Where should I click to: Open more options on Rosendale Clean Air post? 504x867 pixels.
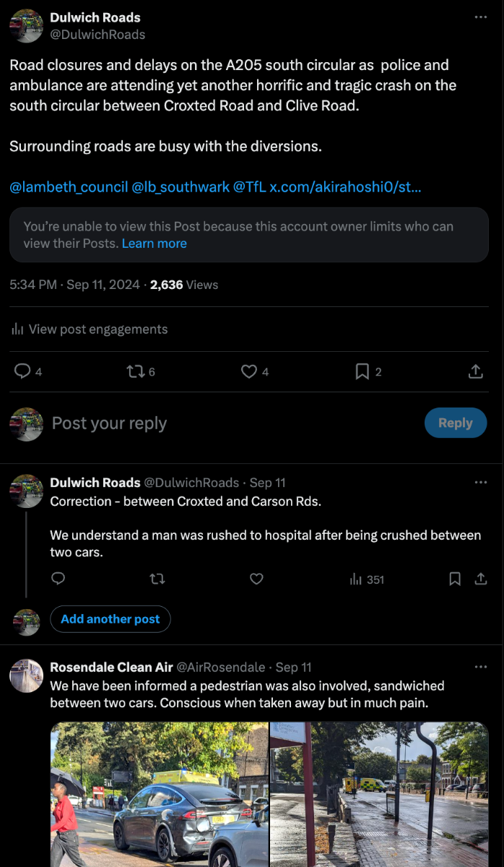pos(481,667)
